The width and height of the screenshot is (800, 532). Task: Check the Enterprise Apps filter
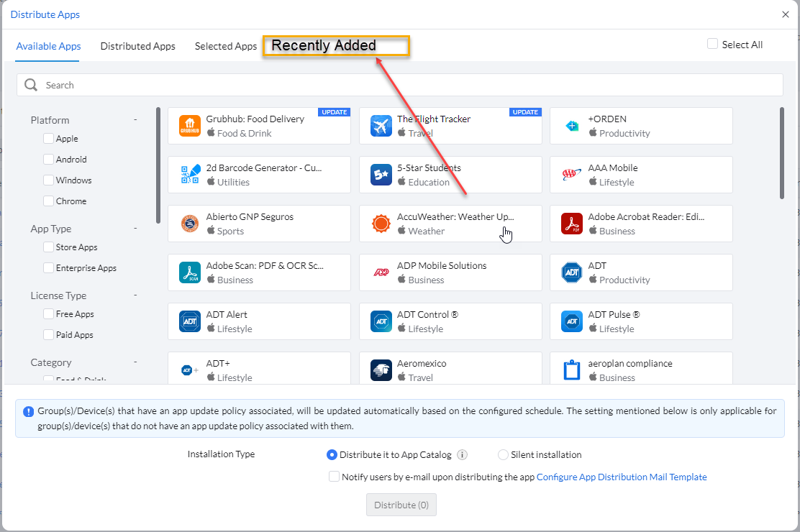point(48,267)
